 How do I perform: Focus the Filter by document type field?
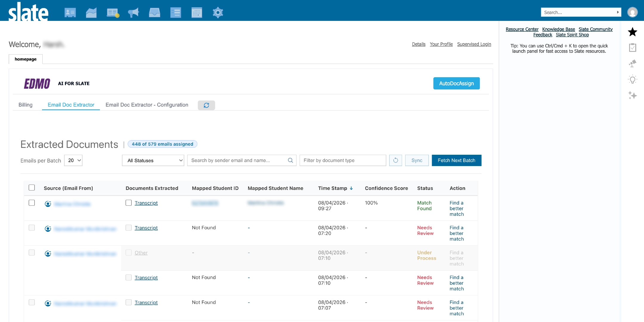[x=343, y=160]
